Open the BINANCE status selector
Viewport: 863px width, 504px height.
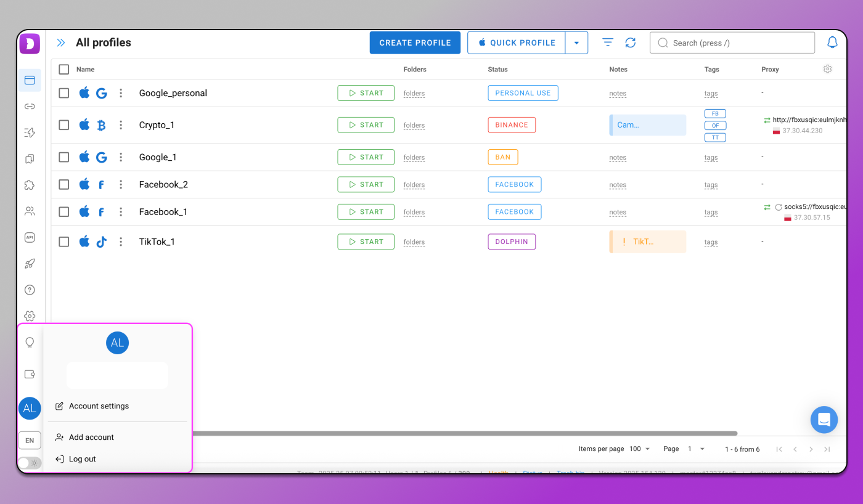tap(512, 125)
